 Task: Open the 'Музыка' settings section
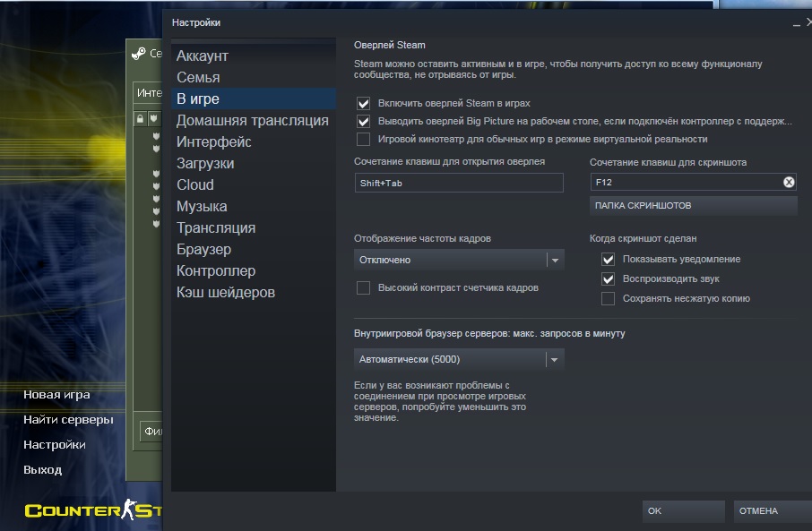[254, 207]
